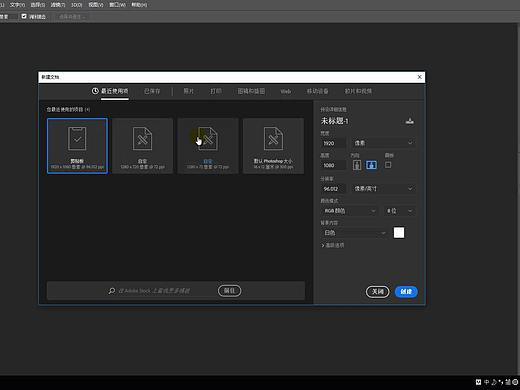Open the 滤镜 menu in menu bar
This screenshot has width=520, height=390.
pyautogui.click(x=58, y=5)
